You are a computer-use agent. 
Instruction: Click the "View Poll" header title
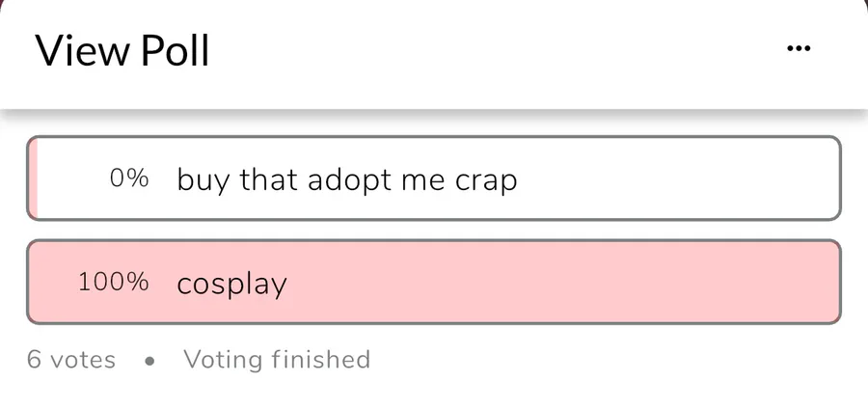[122, 50]
